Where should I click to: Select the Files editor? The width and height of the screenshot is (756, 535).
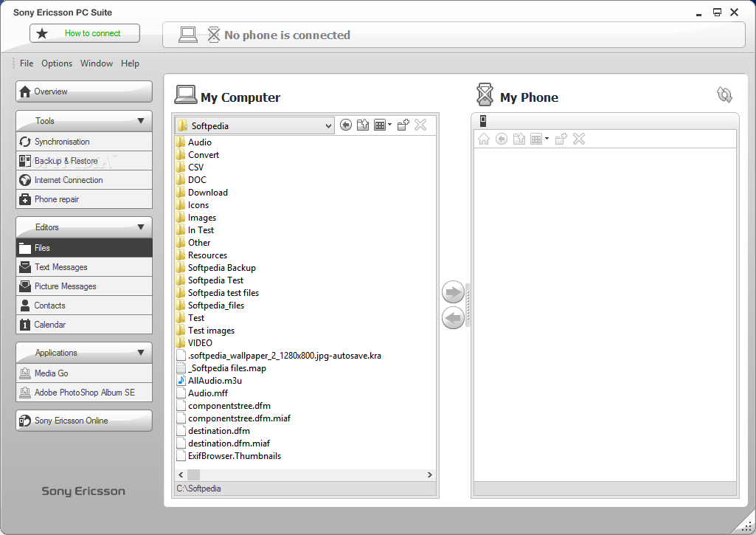(x=84, y=248)
